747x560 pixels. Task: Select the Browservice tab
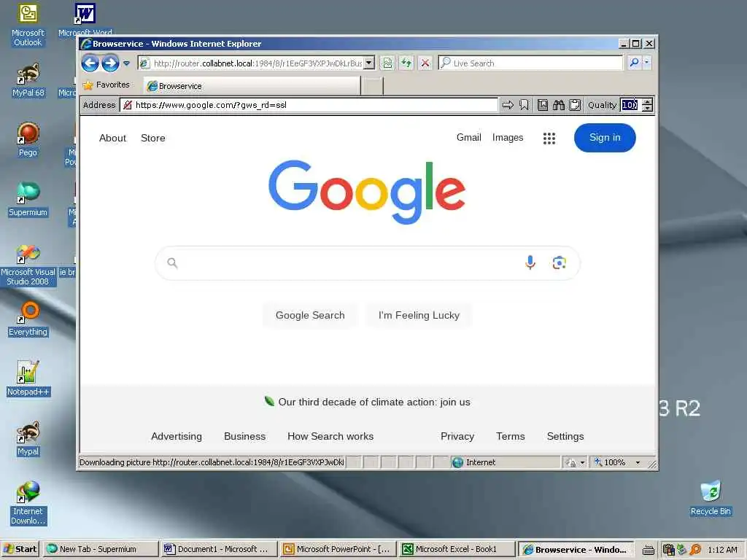click(x=252, y=86)
